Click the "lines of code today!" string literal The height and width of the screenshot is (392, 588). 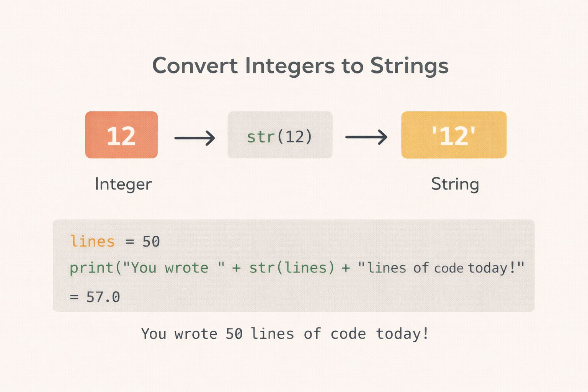tap(441, 268)
